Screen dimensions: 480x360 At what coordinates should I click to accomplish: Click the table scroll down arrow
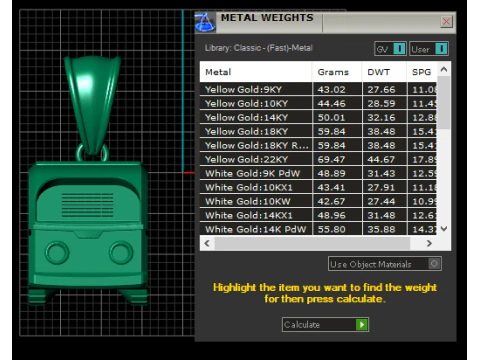coord(444,229)
